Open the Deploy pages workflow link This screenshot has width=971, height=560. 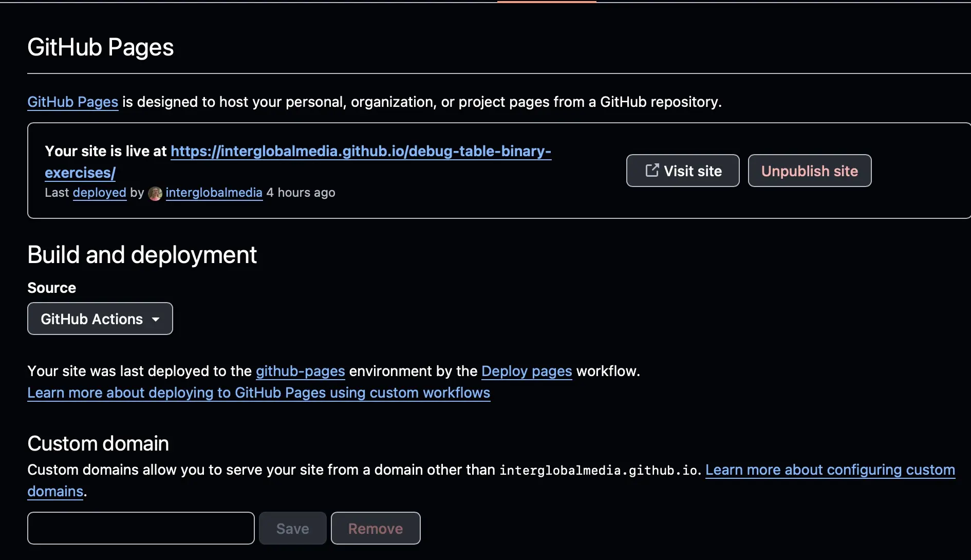click(527, 371)
